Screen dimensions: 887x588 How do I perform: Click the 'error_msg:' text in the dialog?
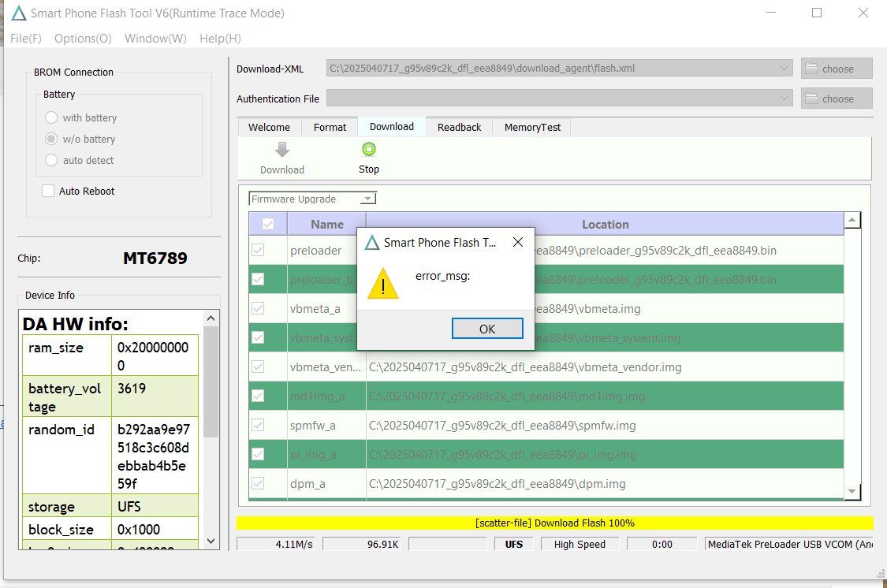pyautogui.click(x=442, y=276)
